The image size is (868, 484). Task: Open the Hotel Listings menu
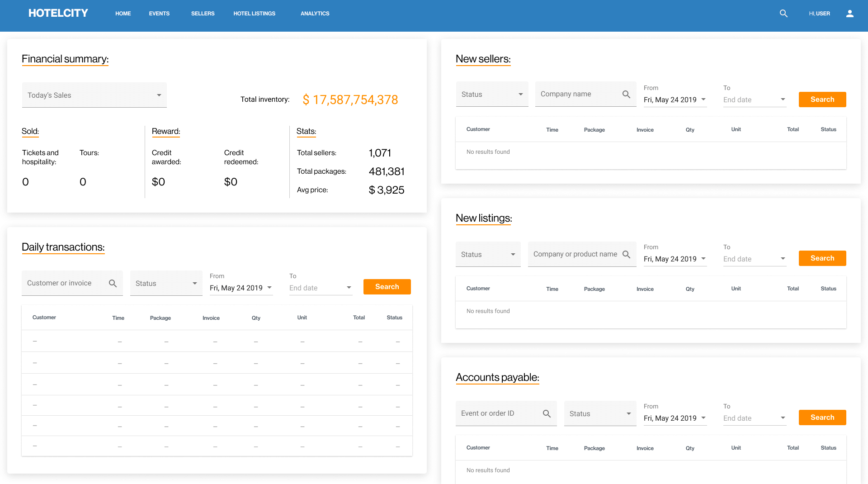click(254, 14)
